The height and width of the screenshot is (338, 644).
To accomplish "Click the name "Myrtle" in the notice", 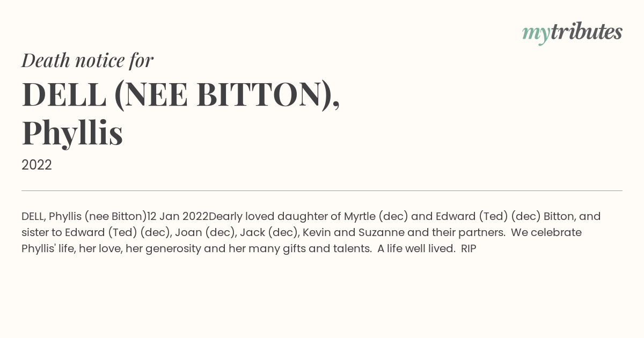I will pyautogui.click(x=360, y=216).
